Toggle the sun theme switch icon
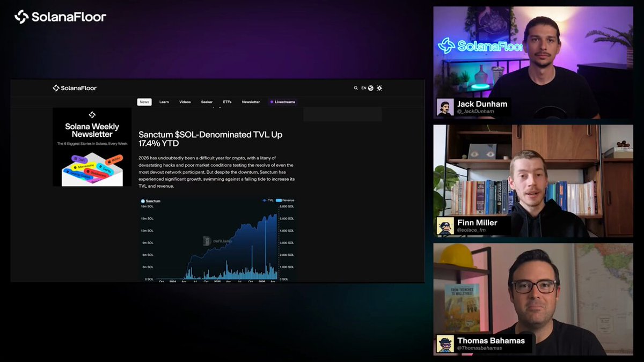Image resolution: width=644 pixels, height=362 pixels. pos(379,88)
